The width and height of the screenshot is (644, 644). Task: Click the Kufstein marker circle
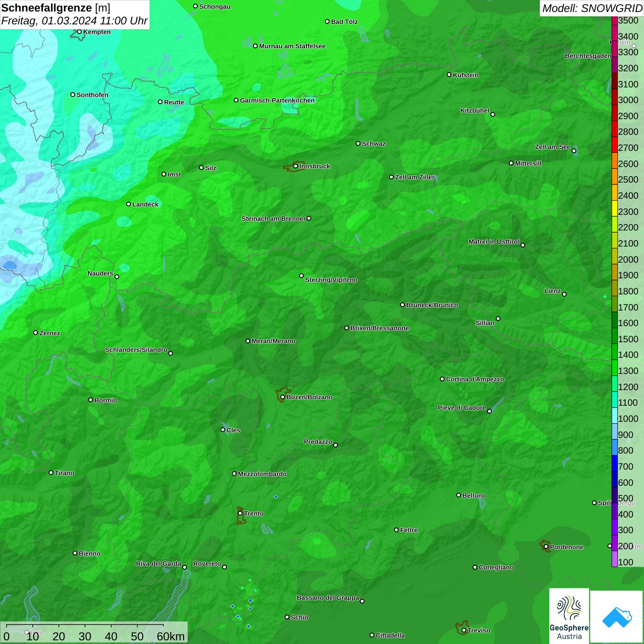point(449,75)
